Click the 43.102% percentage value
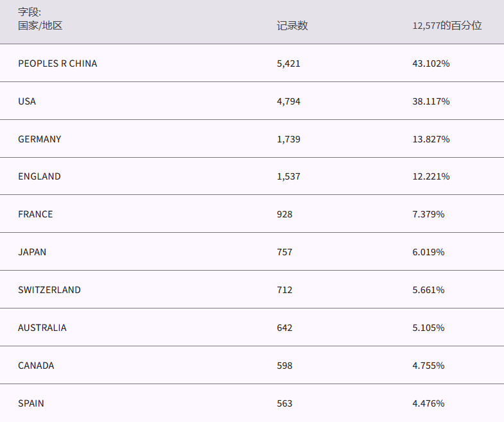This screenshot has width=504, height=422. 431,63
